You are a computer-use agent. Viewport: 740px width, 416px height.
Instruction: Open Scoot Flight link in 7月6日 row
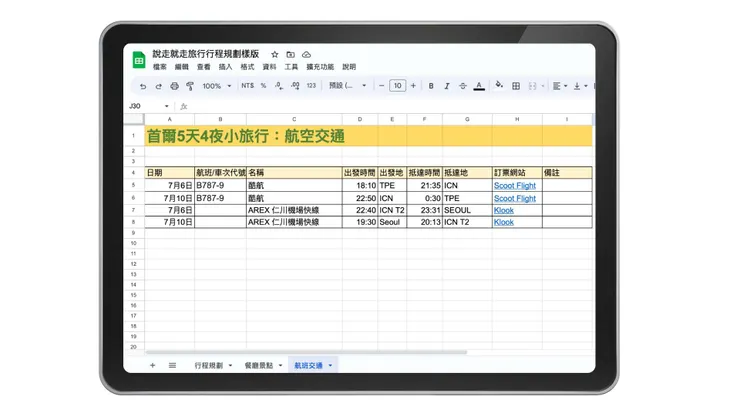(514, 186)
